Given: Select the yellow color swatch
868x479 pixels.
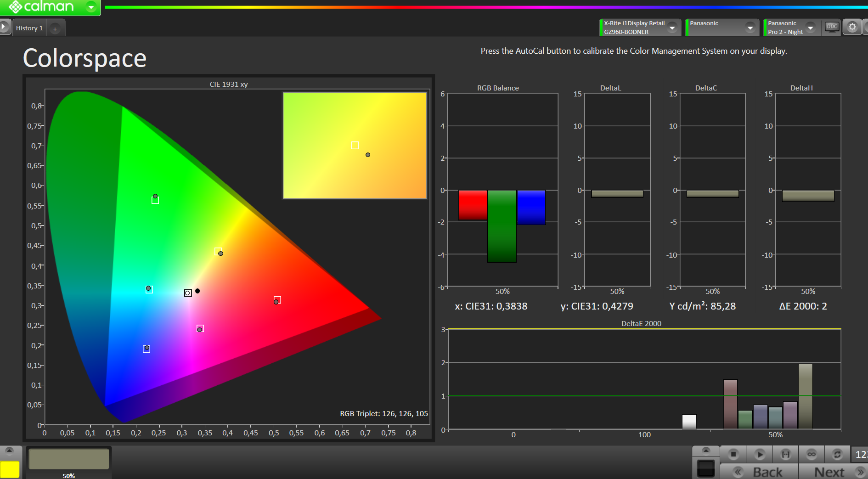Looking at the screenshot, I should [10, 469].
